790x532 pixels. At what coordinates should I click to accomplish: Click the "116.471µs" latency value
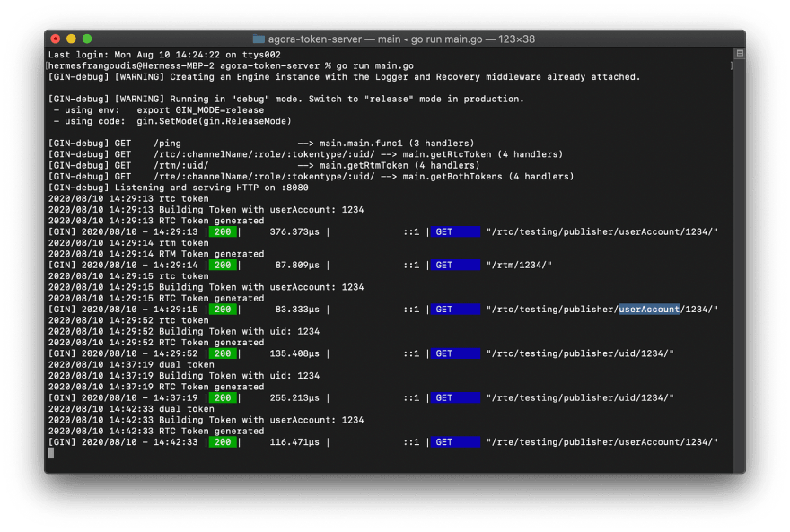294,442
